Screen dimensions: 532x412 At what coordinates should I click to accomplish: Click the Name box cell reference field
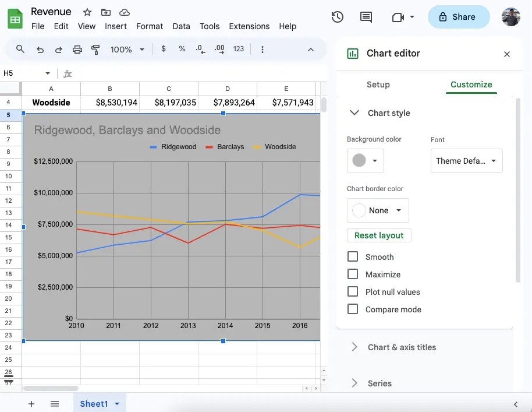(23, 73)
